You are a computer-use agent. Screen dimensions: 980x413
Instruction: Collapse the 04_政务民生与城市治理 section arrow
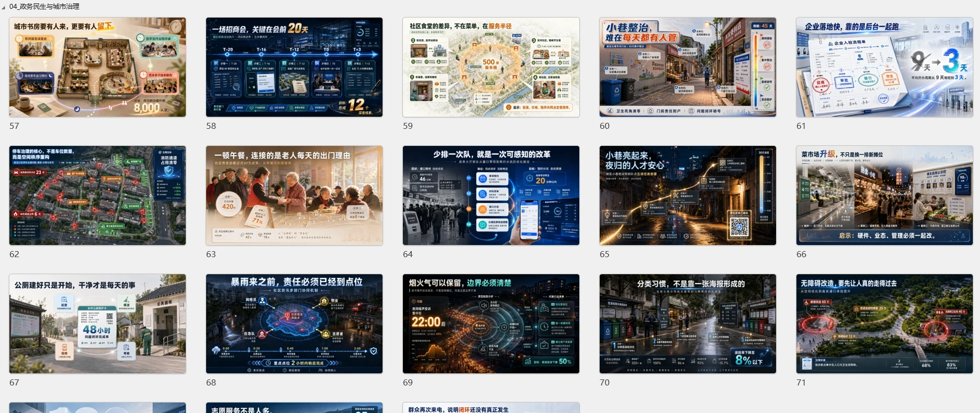(x=4, y=7)
